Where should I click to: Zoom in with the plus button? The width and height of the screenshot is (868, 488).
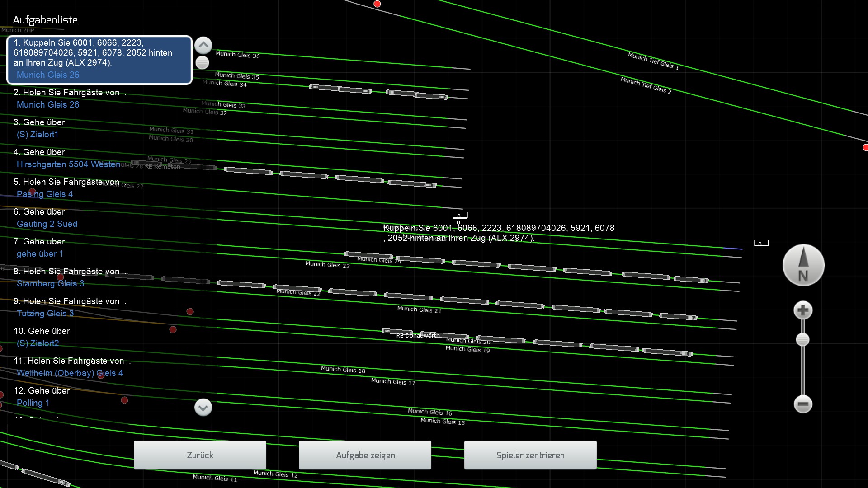coord(803,310)
